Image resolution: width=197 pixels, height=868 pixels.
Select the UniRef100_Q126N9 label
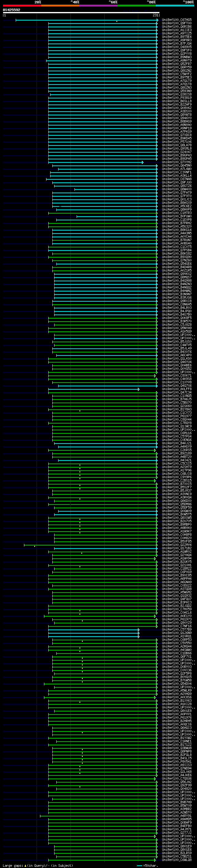[177, 633]
